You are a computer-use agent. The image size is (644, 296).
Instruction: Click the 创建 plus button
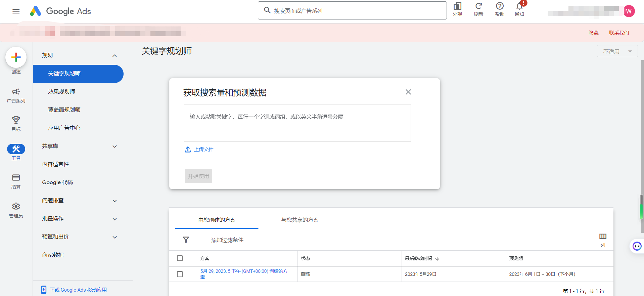pos(16,57)
